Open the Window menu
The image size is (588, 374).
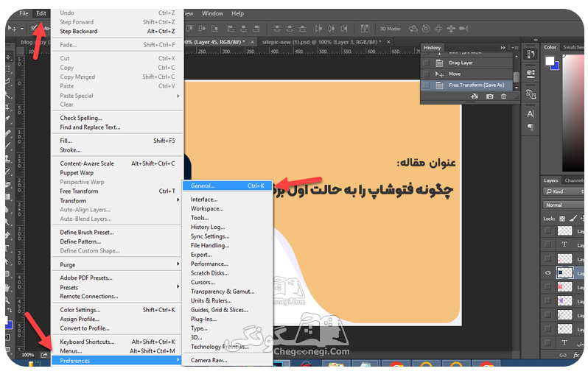(x=213, y=13)
